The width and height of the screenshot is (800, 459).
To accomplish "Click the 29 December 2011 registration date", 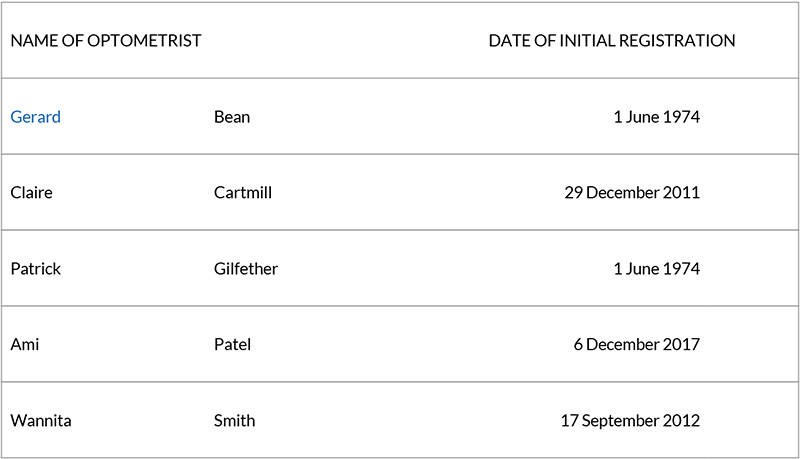I will coord(631,193).
